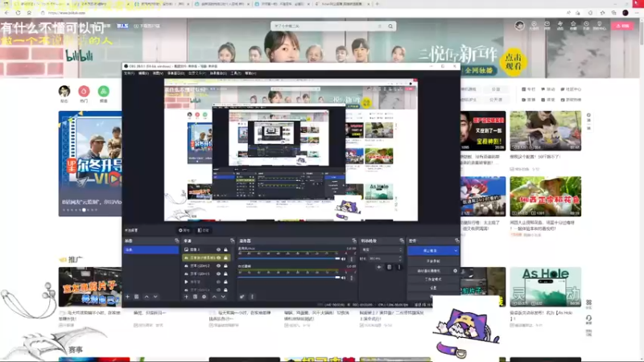The width and height of the screenshot is (644, 362).
Task: Open 帮助(H) menu in OBS
Action: pyautogui.click(x=250, y=73)
